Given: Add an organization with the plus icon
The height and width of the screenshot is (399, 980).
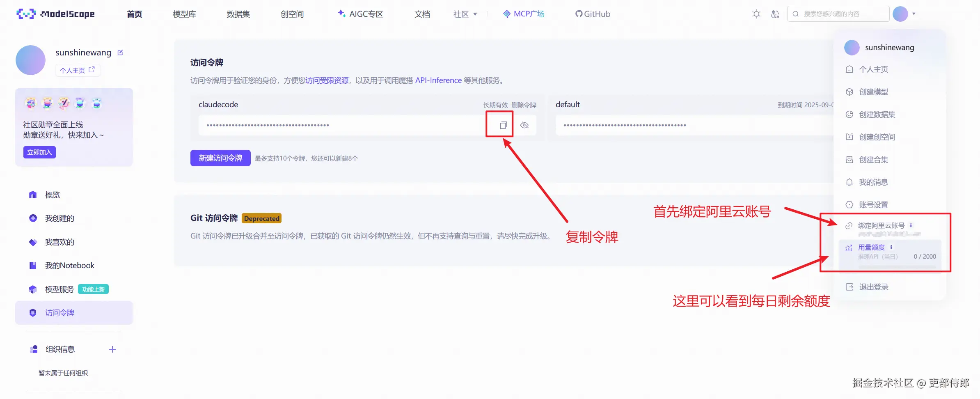Looking at the screenshot, I should [112, 349].
